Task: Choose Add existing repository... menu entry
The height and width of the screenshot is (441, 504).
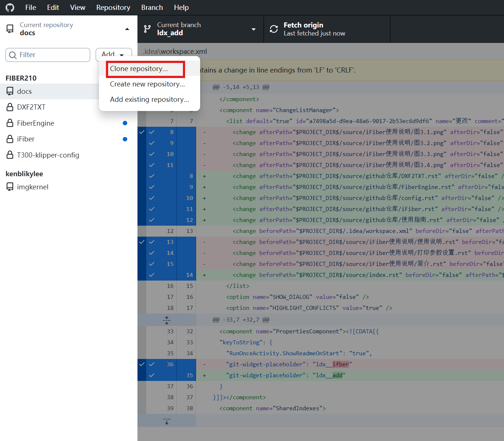Action: 149,100
